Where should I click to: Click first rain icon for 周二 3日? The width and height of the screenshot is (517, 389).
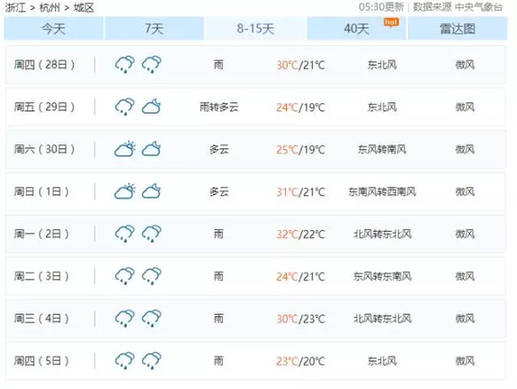pyautogui.click(x=125, y=276)
